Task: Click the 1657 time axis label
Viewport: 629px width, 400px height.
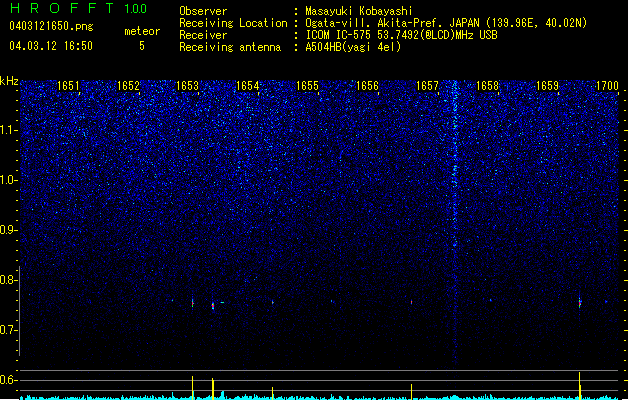Action: [427, 86]
